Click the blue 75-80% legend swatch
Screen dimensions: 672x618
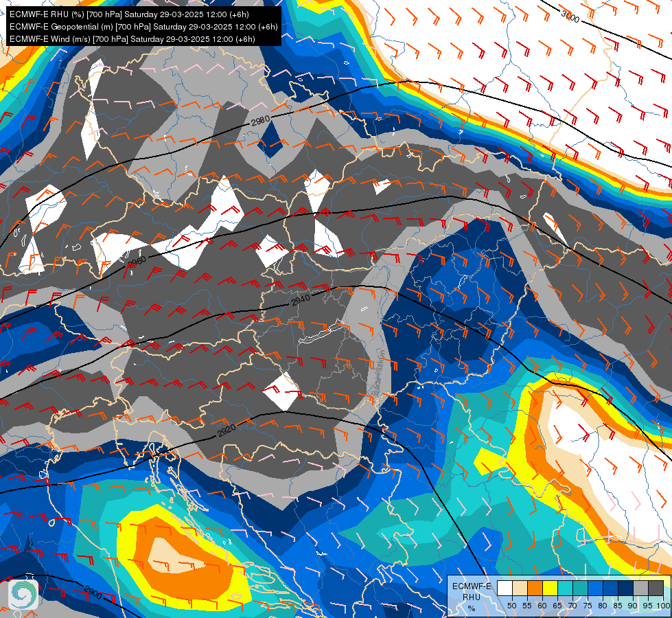point(595,588)
